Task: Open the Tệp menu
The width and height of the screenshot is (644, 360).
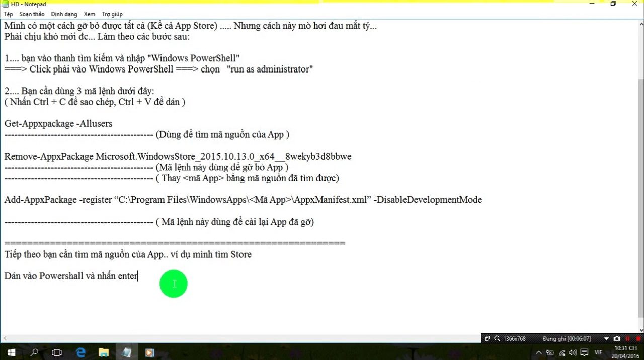Action: pyautogui.click(x=8, y=14)
